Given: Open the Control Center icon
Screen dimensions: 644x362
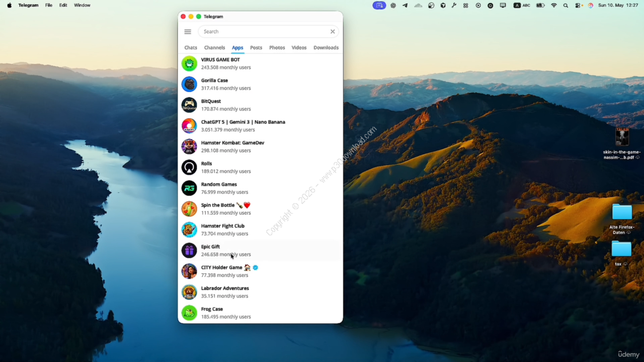Looking at the screenshot, I should coord(578,6).
